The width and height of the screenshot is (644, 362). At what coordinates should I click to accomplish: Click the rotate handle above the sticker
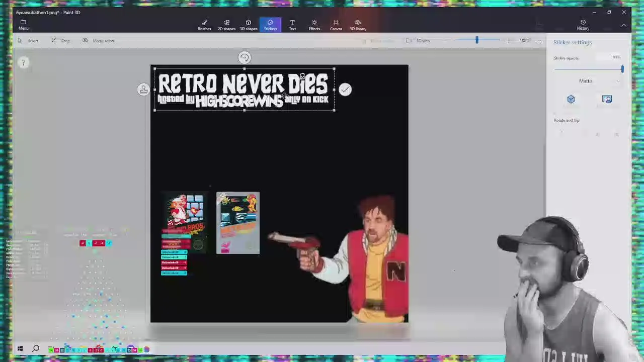[244, 58]
